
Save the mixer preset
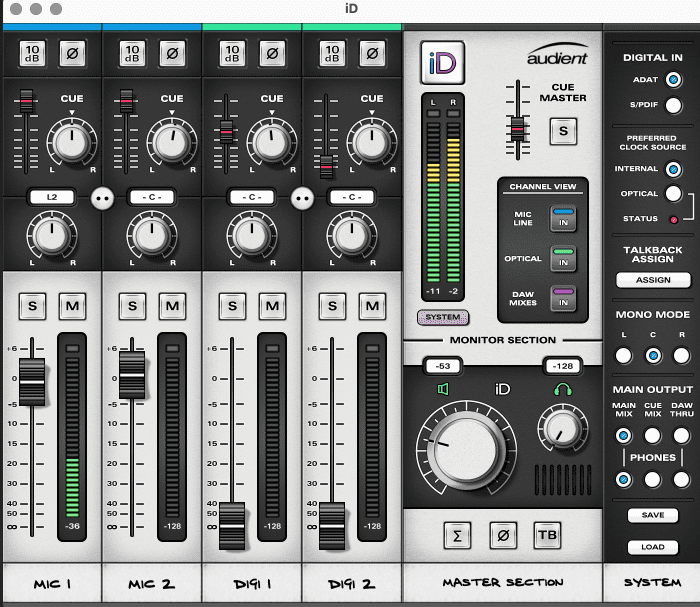coord(653,515)
